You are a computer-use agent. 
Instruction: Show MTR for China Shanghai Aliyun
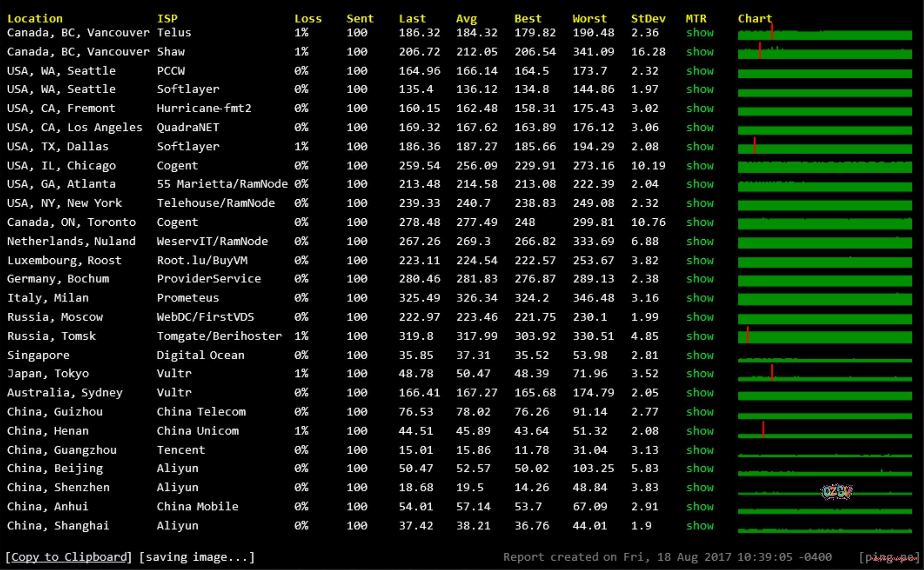pos(700,525)
